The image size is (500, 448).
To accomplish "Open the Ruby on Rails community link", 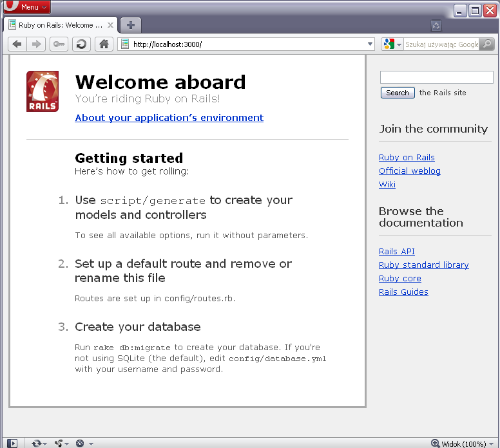I will [407, 158].
